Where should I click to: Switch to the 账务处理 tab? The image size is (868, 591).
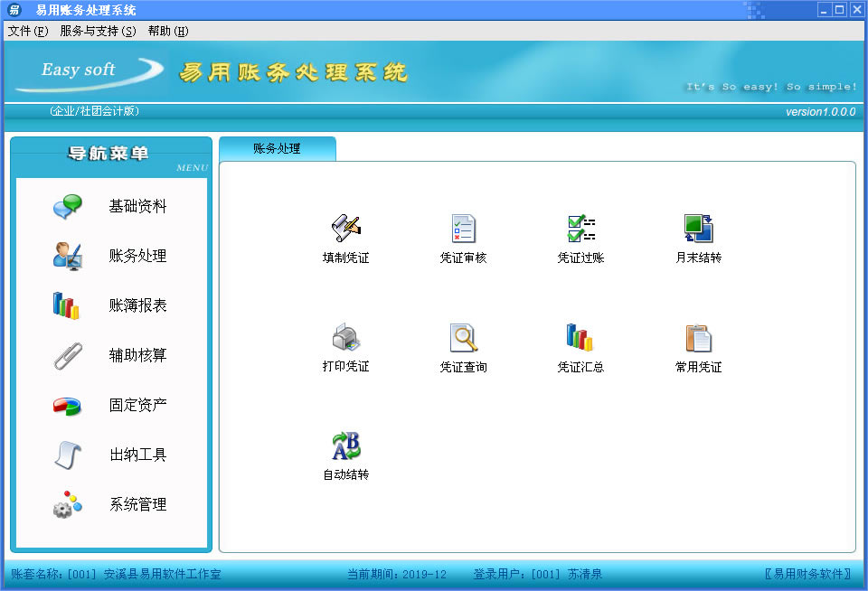tap(278, 148)
